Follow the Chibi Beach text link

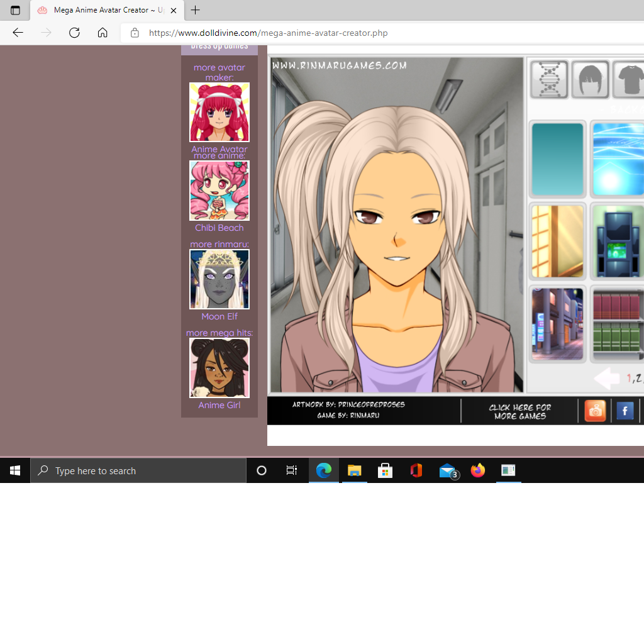[219, 228]
